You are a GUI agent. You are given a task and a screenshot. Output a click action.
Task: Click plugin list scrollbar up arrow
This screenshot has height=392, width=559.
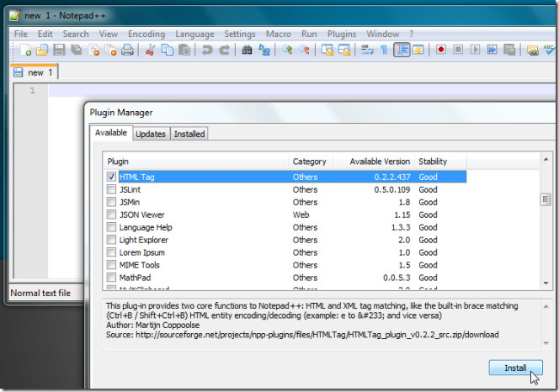546,159
